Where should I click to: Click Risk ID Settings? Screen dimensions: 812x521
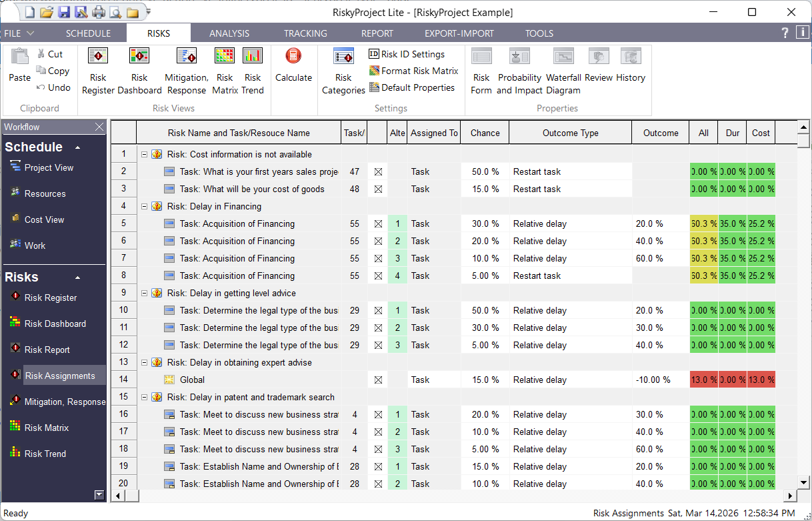click(x=407, y=54)
